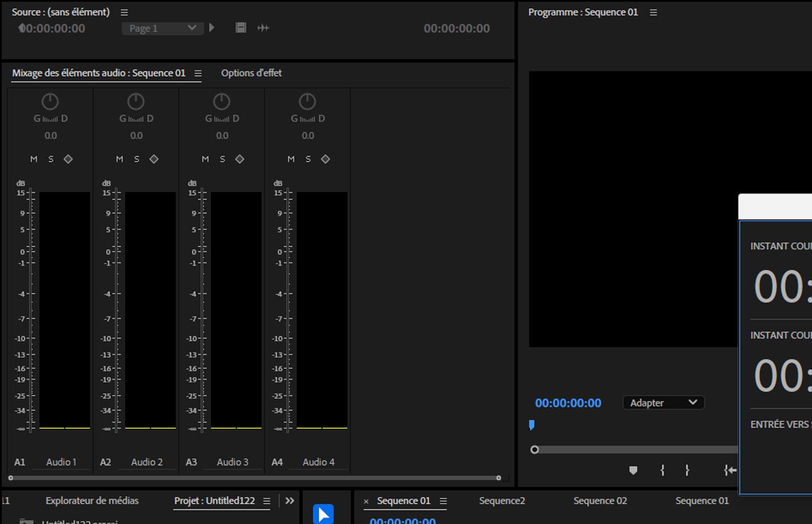Click the filmstrip icon in the Source panel
This screenshot has height=524, width=812.
point(241,27)
